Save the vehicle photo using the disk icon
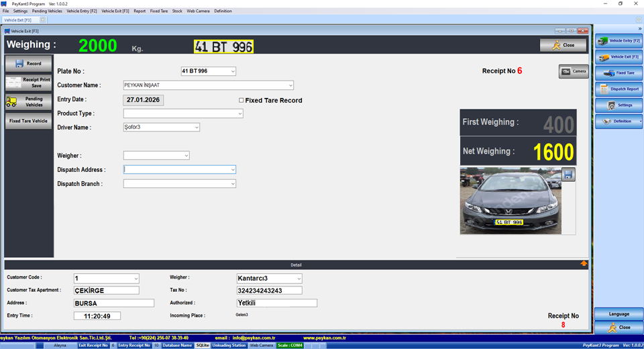644x349 pixels. coord(568,175)
